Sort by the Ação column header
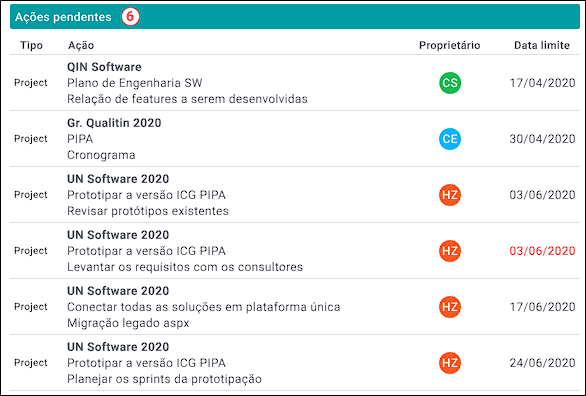This screenshot has height=396, width=586. (x=81, y=45)
